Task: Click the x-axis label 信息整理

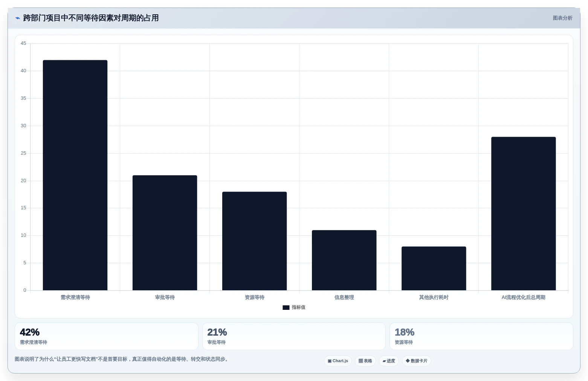Action: pyautogui.click(x=344, y=297)
